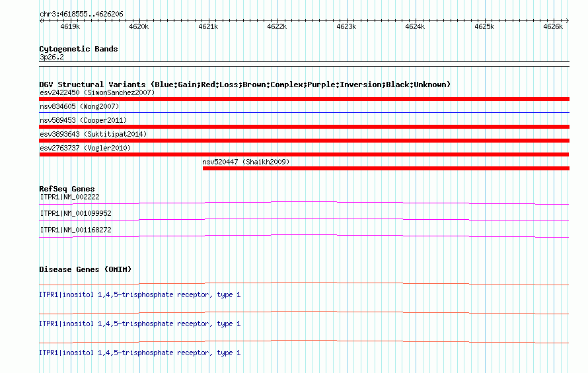Select variant label esv2763737 (Vogler2010)
Image resolution: width=588 pixels, height=373 pixels.
click(x=85, y=148)
